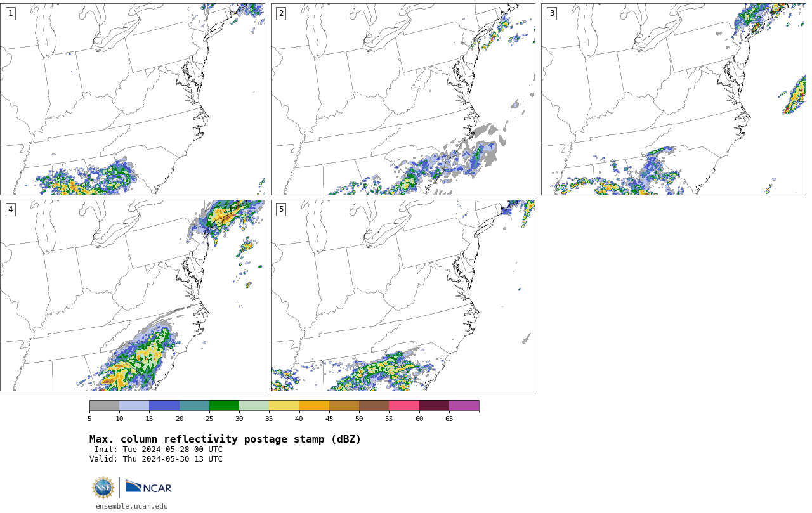Click the teal 20-25 dBZ swatch
This screenshot has height=513, width=812.
(194, 406)
